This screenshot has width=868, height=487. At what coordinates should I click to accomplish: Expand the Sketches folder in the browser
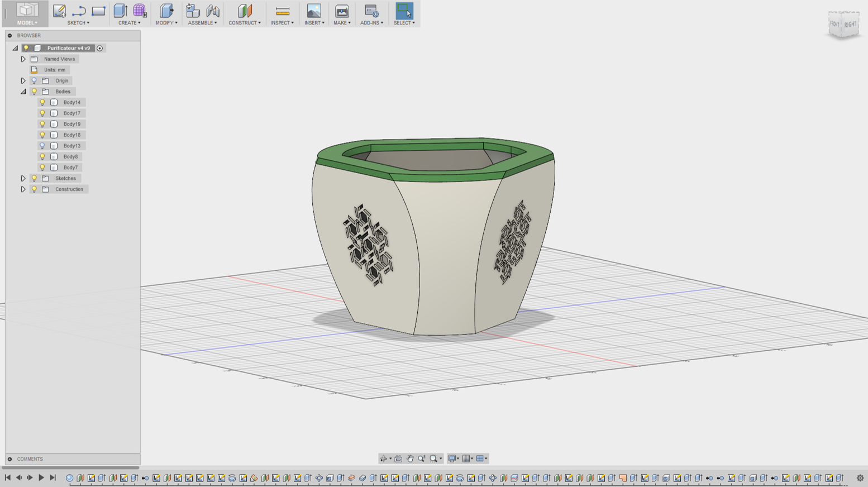click(23, 178)
